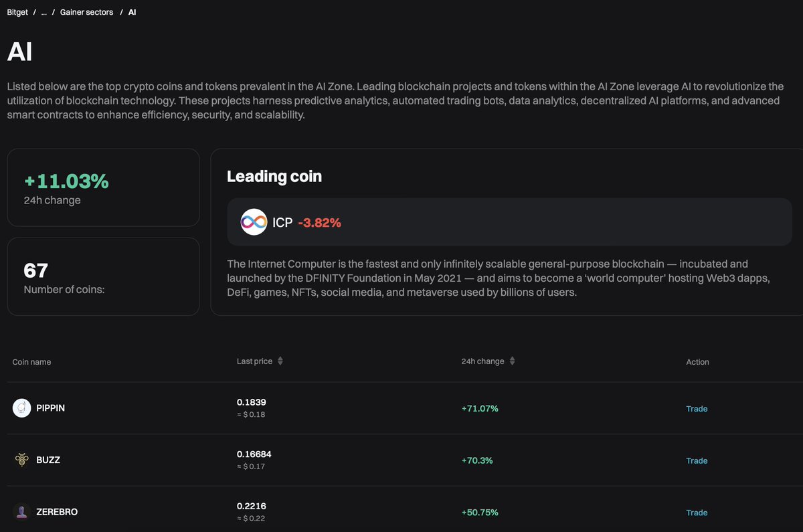Trade the BUZZ coin

(697, 460)
